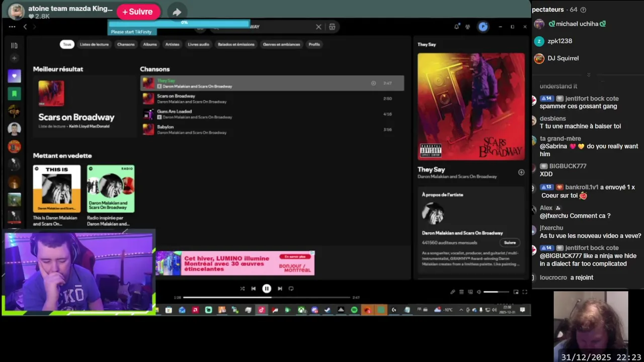
Task: Toggle the miniplayer icon
Action: 516,292
